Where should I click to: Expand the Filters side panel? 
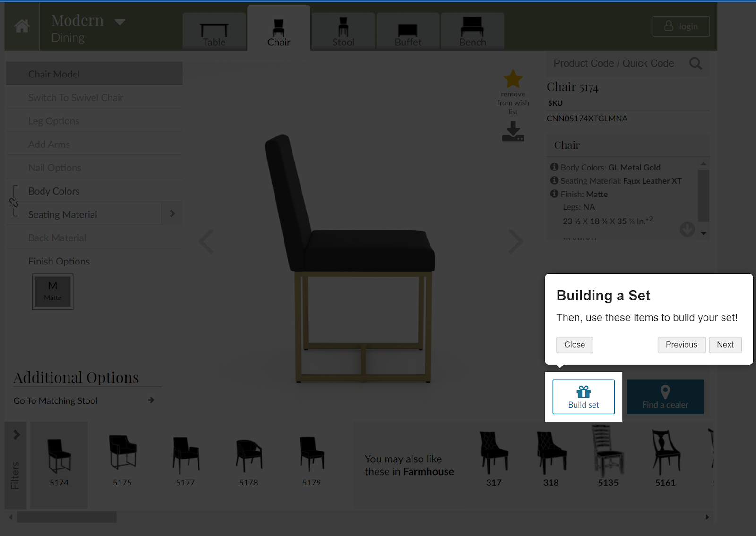point(16,466)
